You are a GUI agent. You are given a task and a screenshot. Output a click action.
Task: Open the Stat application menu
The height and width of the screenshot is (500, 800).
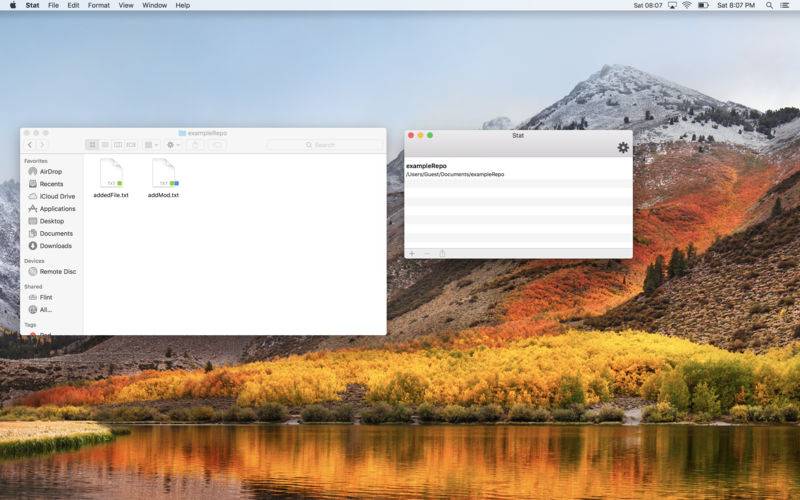pyautogui.click(x=32, y=5)
